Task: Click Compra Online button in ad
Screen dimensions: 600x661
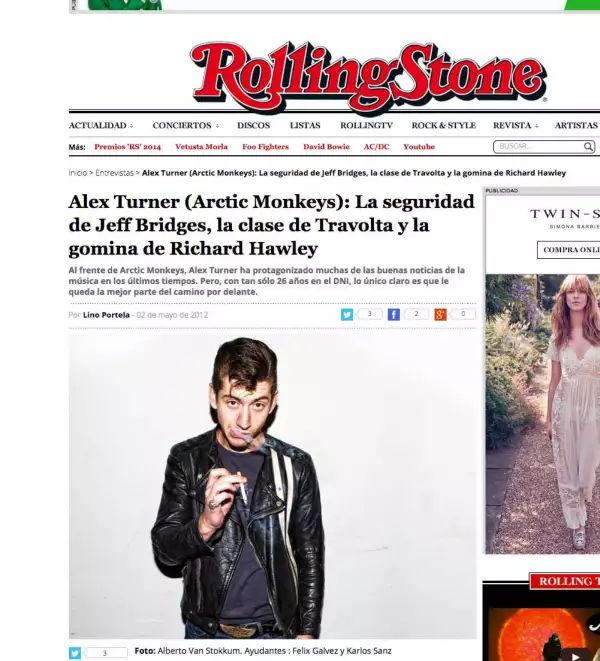Action: (568, 250)
